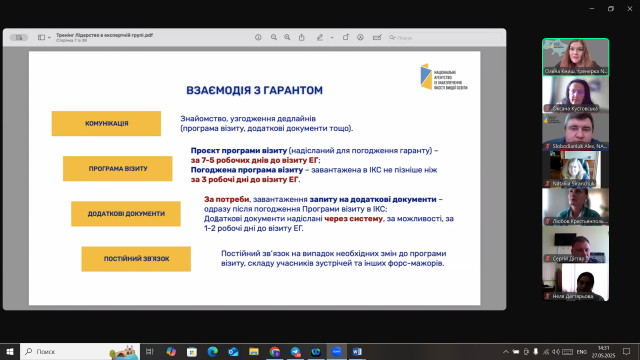Click the form fill / sign icon
The image size is (640, 360).
pos(377,37)
